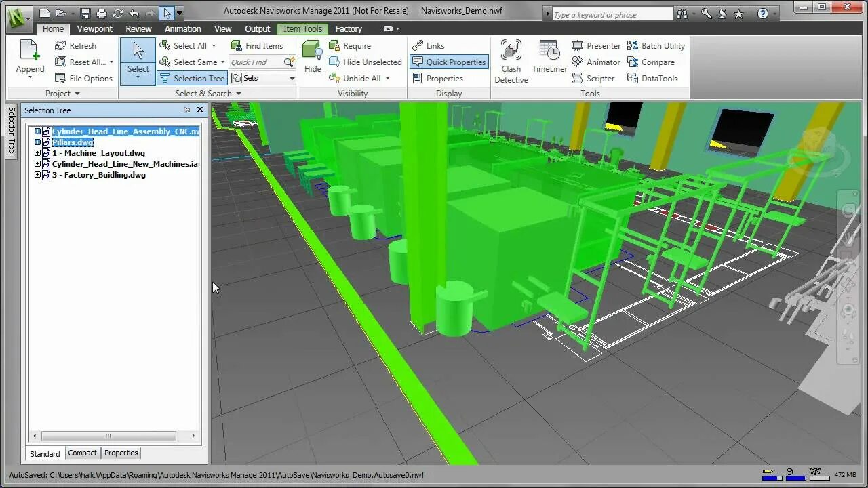This screenshot has width=868, height=488.
Task: Click the Quick Find search icon
Action: click(290, 62)
